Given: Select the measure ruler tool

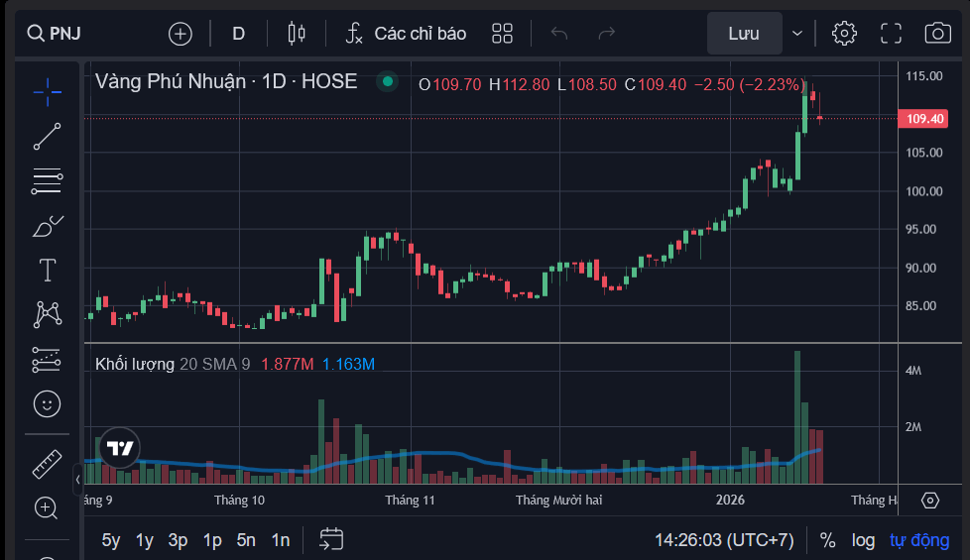Looking at the screenshot, I should coord(47,463).
